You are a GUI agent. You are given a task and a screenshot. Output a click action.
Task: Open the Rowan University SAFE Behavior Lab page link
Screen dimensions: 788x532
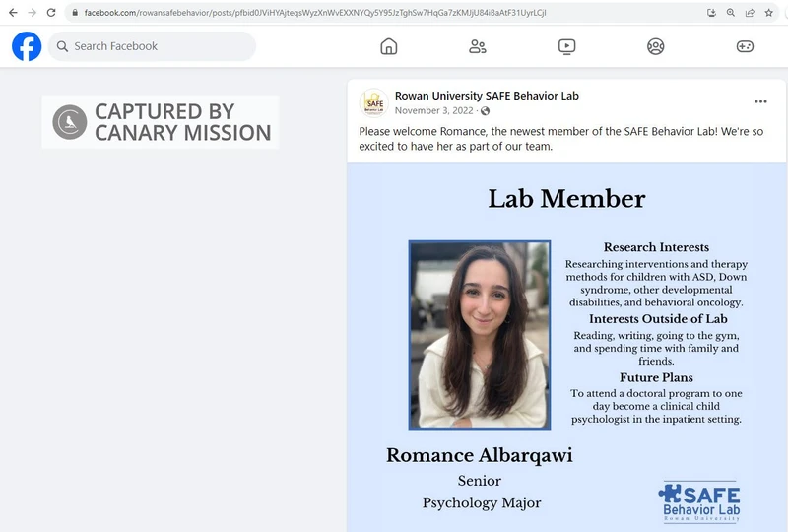tap(487, 96)
